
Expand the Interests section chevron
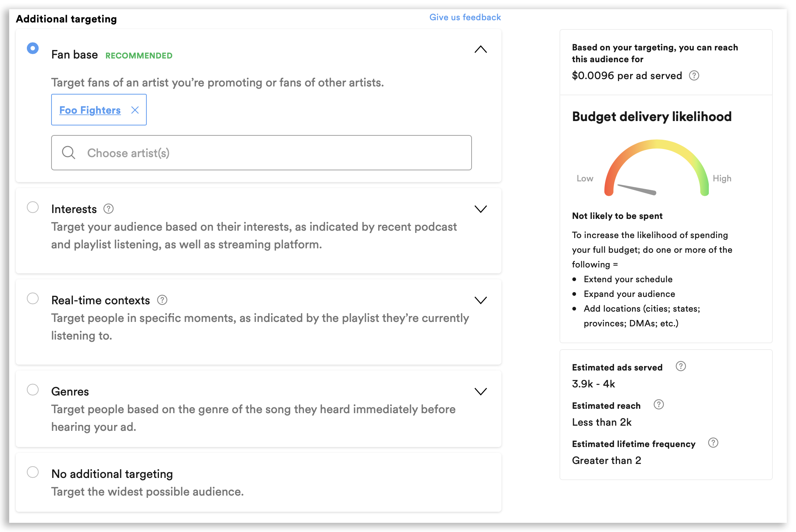point(480,209)
